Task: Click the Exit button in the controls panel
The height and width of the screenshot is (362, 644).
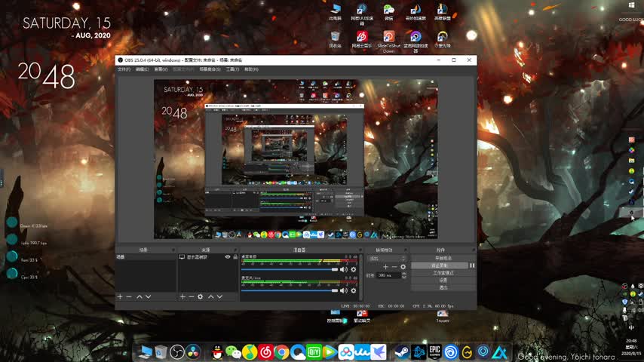Action: (x=443, y=287)
